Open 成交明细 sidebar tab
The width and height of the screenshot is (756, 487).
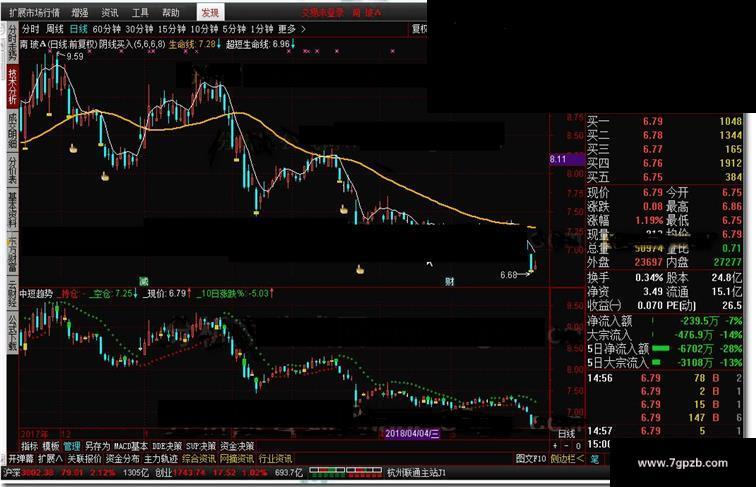pos(13,131)
